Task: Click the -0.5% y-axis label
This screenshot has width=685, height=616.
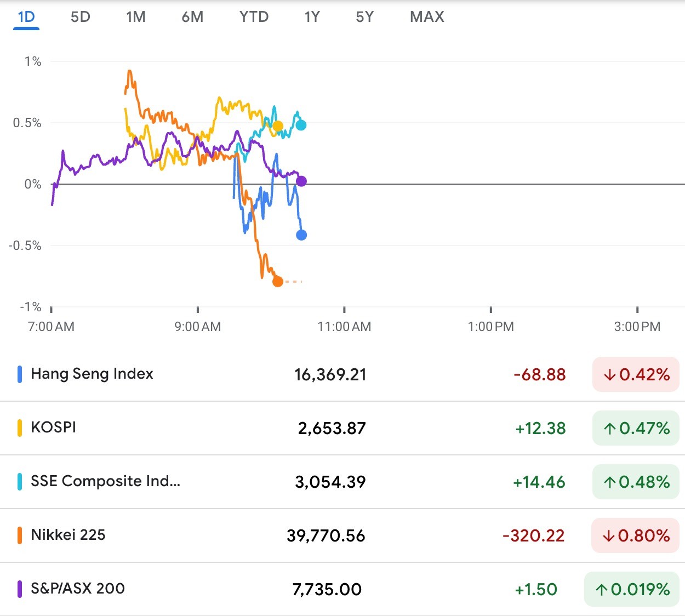Action: click(25, 246)
